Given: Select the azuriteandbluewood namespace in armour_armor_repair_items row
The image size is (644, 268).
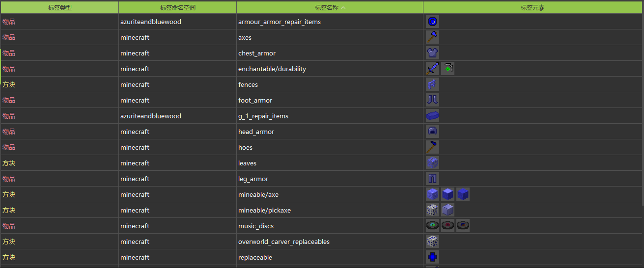Looking at the screenshot, I should pyautogui.click(x=151, y=22).
